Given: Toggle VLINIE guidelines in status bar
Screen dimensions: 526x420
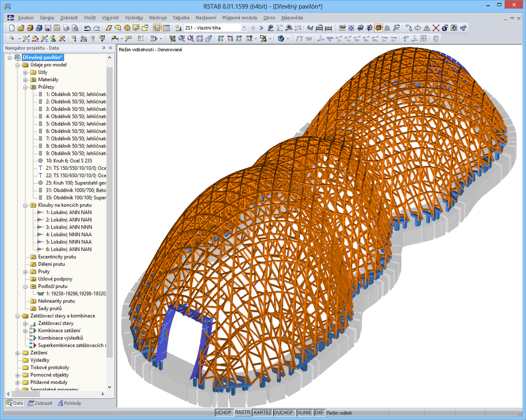Looking at the screenshot, I should 305,412.
